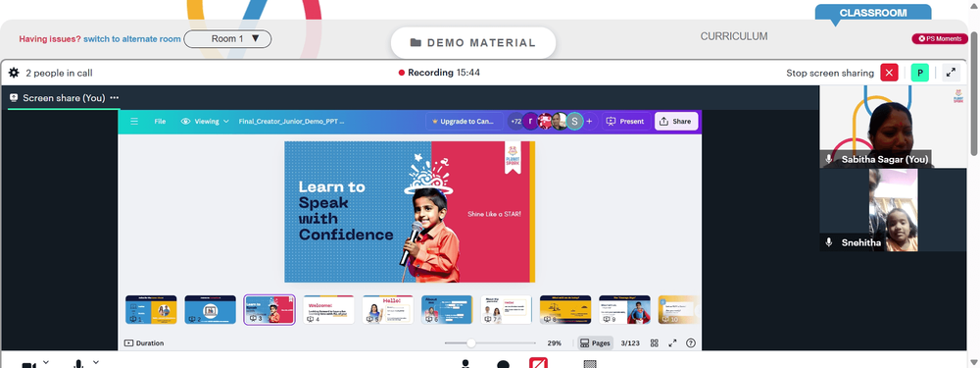
Task: Adjust the Canva zoom slider handle
Action: coord(470,342)
